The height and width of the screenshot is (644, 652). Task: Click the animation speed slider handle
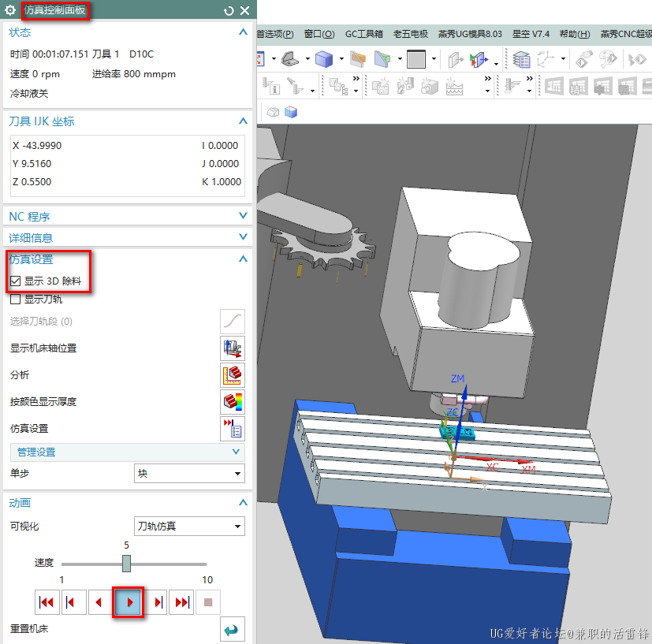pyautogui.click(x=126, y=564)
